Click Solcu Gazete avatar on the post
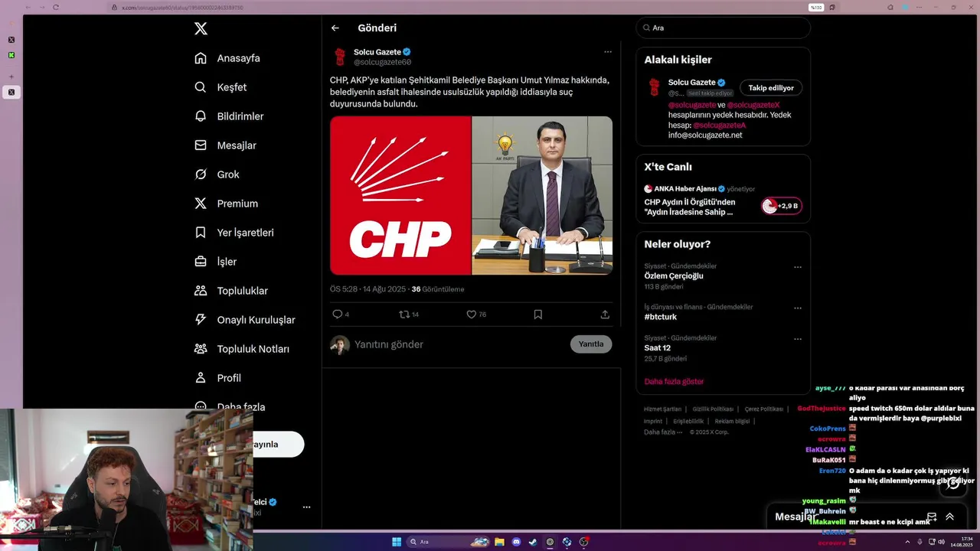This screenshot has height=551, width=980. coord(340,57)
